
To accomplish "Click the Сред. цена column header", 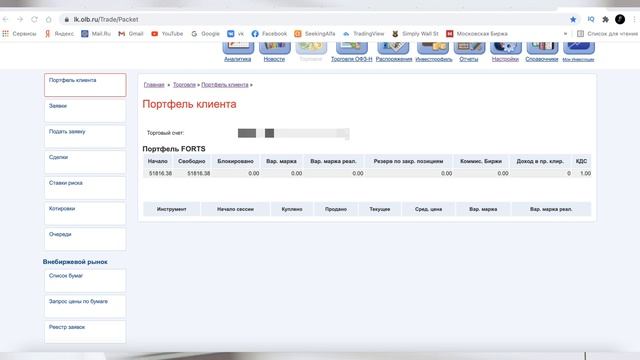I will click(x=428, y=209).
